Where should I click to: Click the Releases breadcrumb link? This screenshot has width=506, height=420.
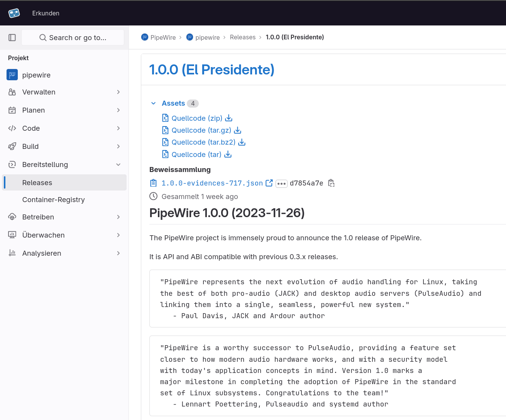242,37
